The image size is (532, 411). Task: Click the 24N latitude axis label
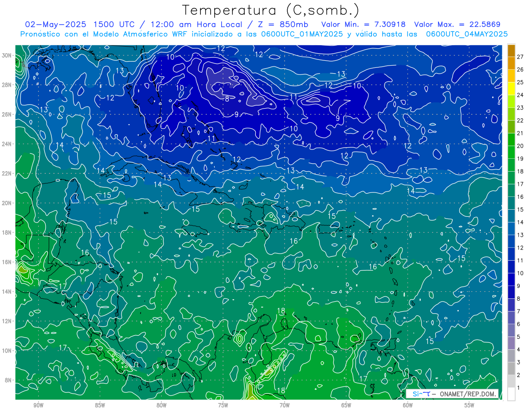point(7,144)
